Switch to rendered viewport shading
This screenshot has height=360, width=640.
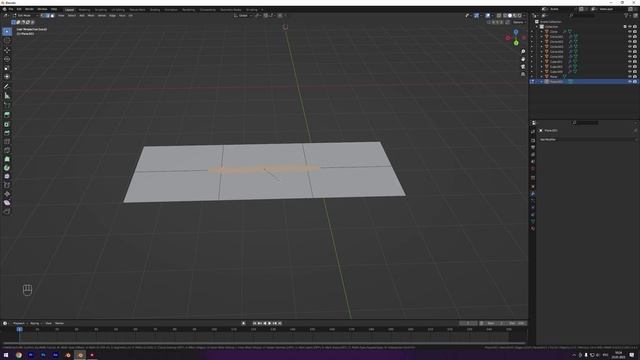(520, 16)
